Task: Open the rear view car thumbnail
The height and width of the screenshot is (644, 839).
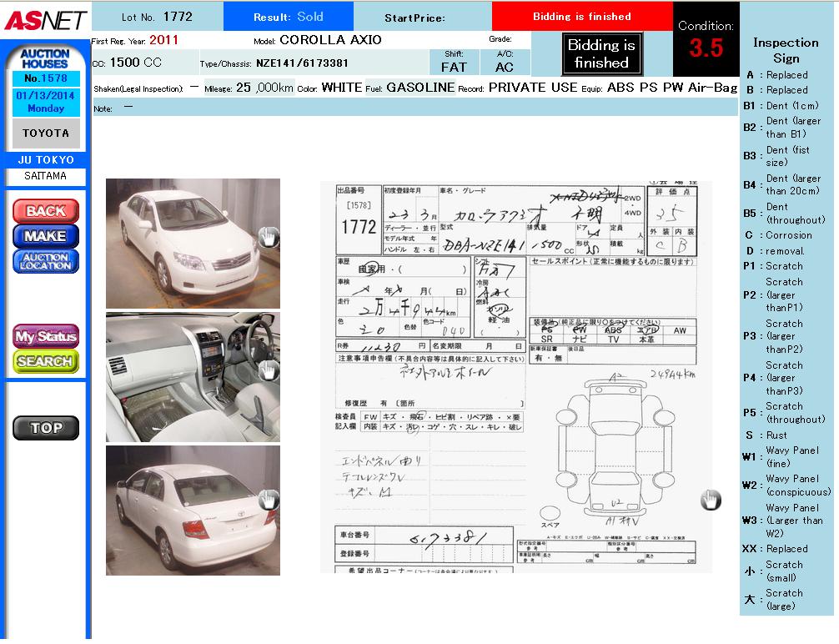Action: (193, 511)
